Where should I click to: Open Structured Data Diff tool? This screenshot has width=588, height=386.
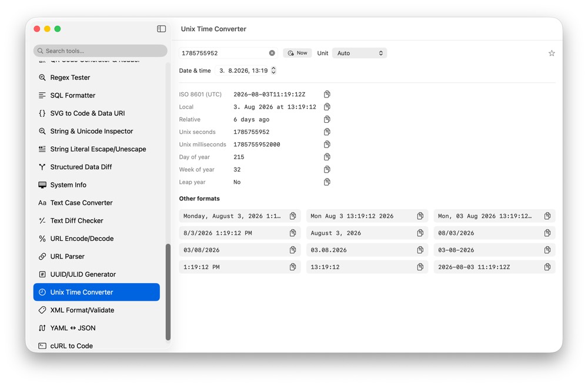click(x=96, y=167)
